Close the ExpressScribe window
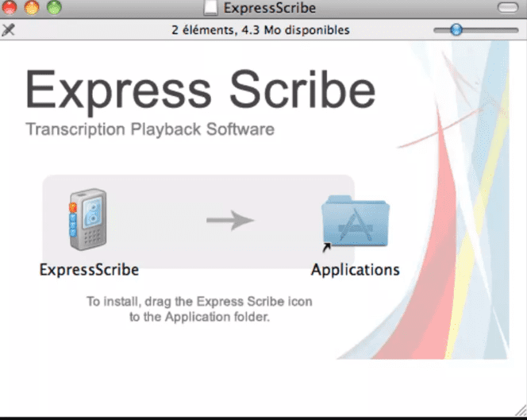Screen dimensions: 527x420 (x=10, y=7)
